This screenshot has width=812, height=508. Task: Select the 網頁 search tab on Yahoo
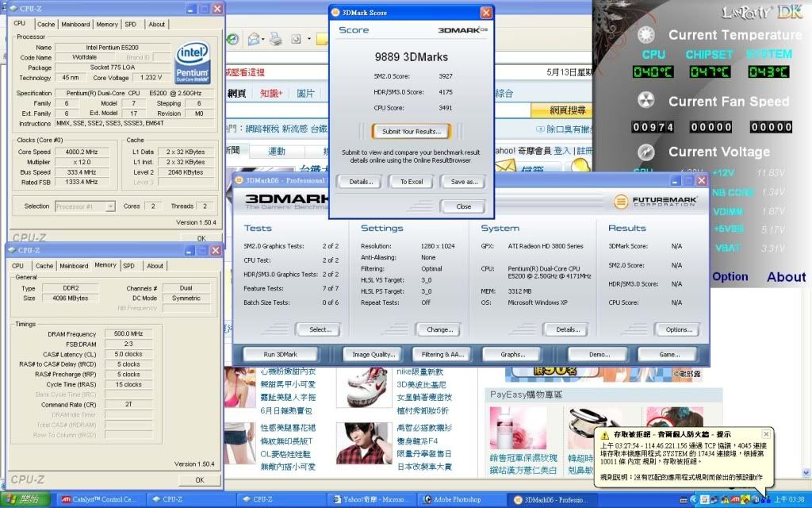(236, 94)
